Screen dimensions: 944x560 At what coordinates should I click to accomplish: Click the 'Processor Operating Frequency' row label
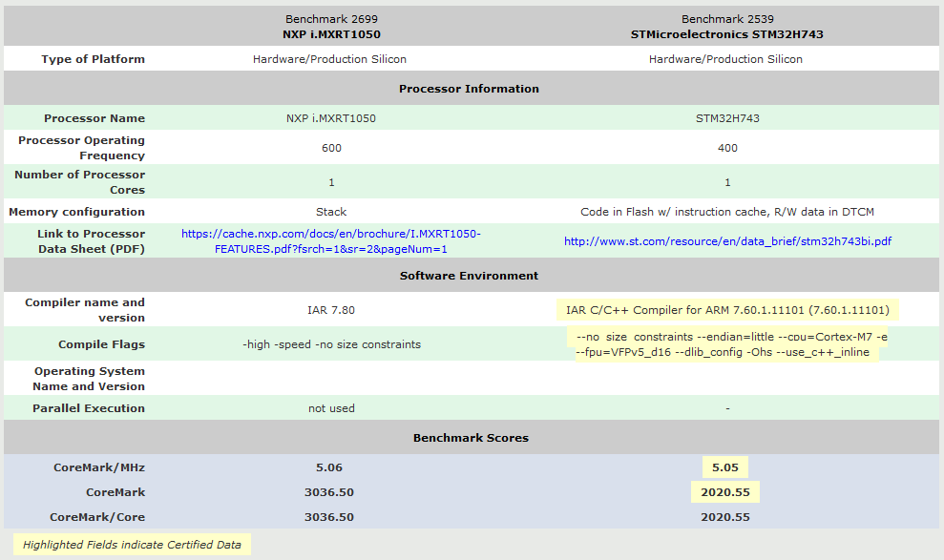(81, 148)
